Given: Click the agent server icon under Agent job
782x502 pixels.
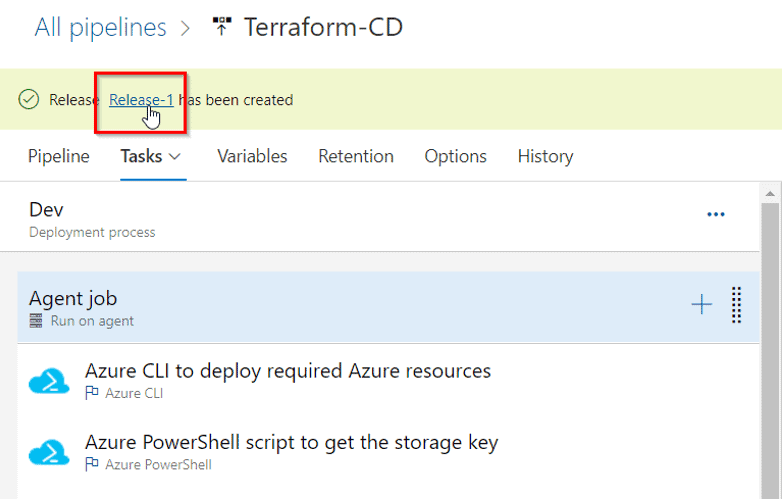Looking at the screenshot, I should [37, 321].
